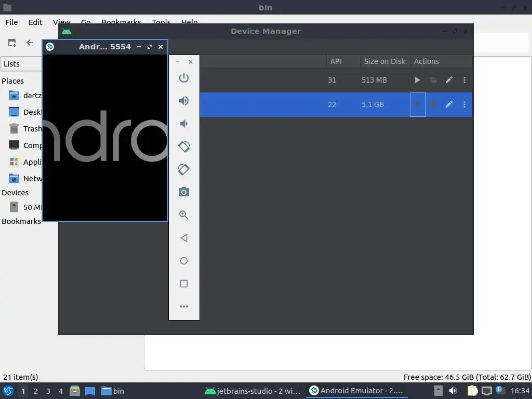Edit API 31 device with pencil icon
Viewport: 532px width, 399px height.
pos(449,80)
